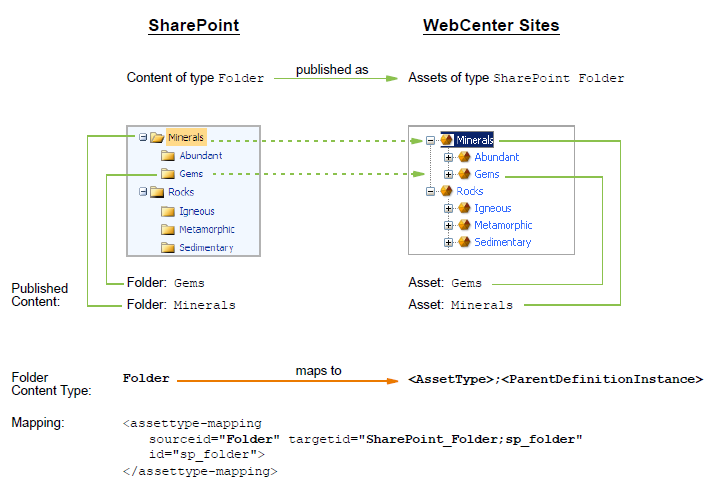
Task: Select the Igneous folder label in SharePoint tree
Action: (x=197, y=211)
